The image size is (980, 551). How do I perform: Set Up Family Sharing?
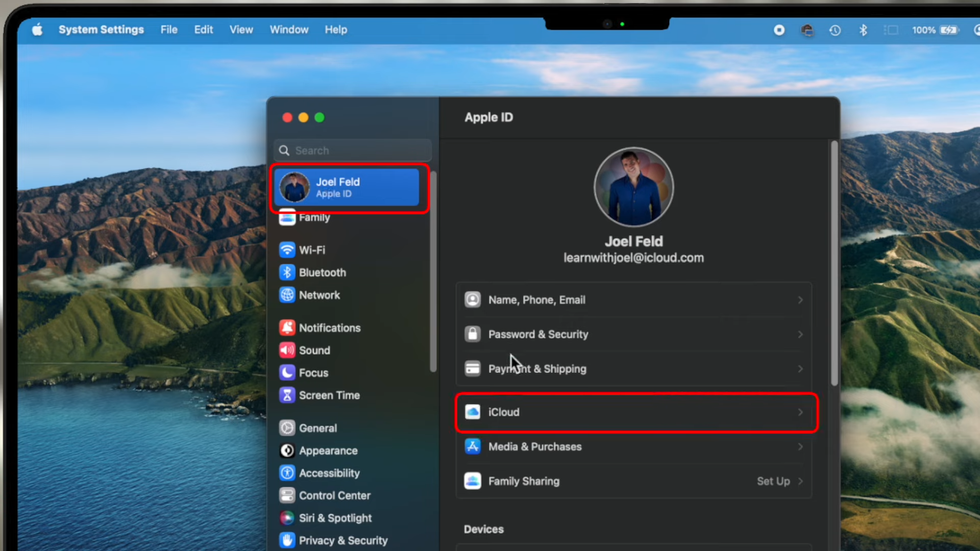point(773,481)
